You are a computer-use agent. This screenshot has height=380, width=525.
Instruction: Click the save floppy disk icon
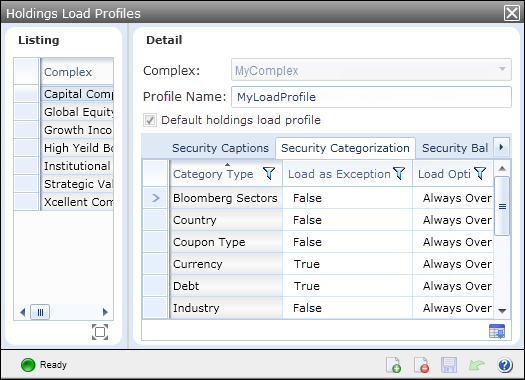tap(449, 365)
